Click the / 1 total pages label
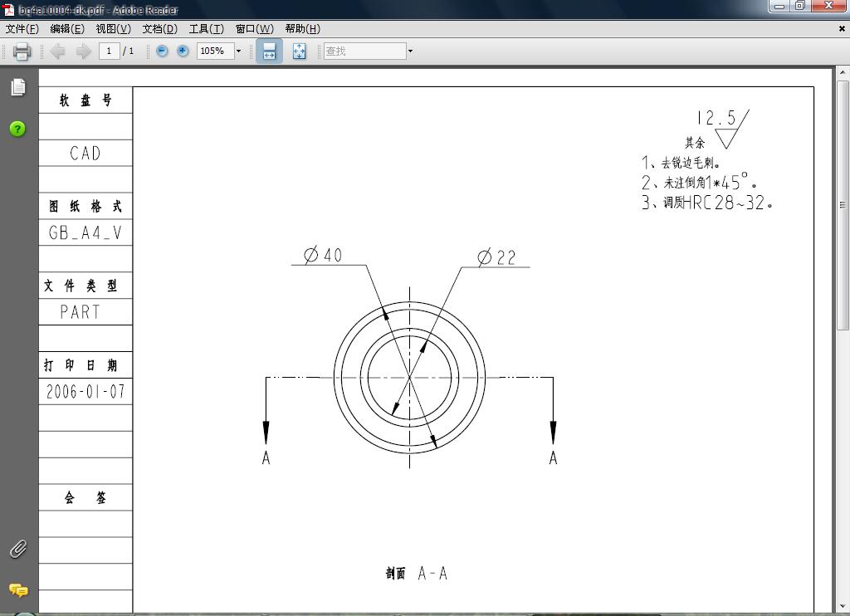This screenshot has width=850, height=616. (x=128, y=51)
